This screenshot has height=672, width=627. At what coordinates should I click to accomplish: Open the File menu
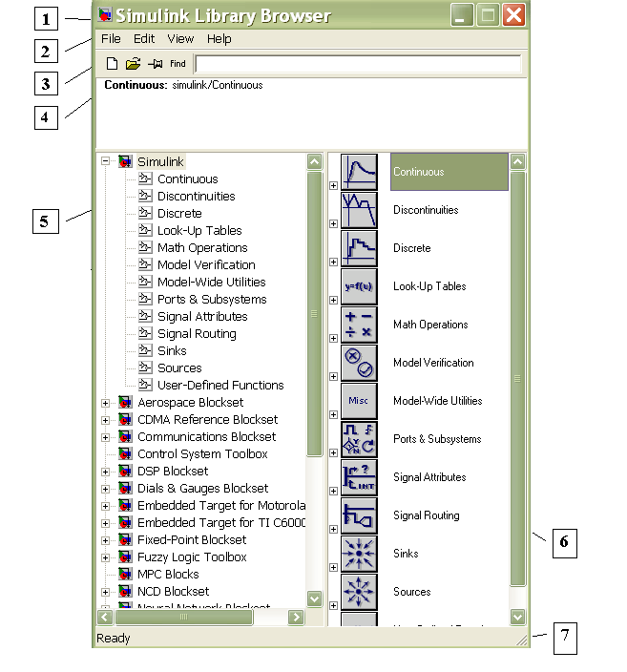point(111,39)
